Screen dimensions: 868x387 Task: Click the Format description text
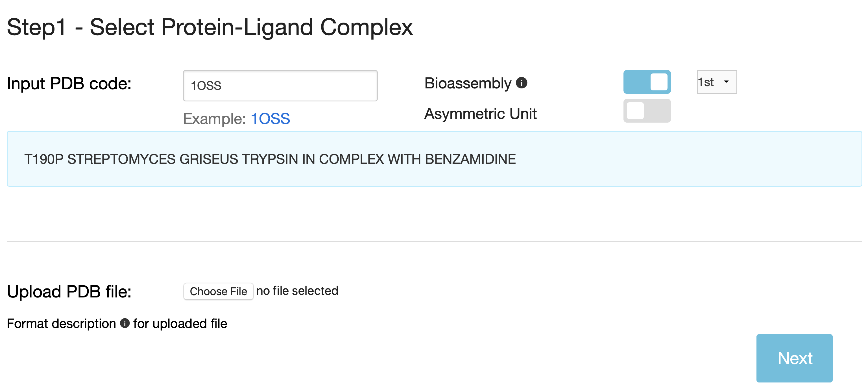(61, 324)
